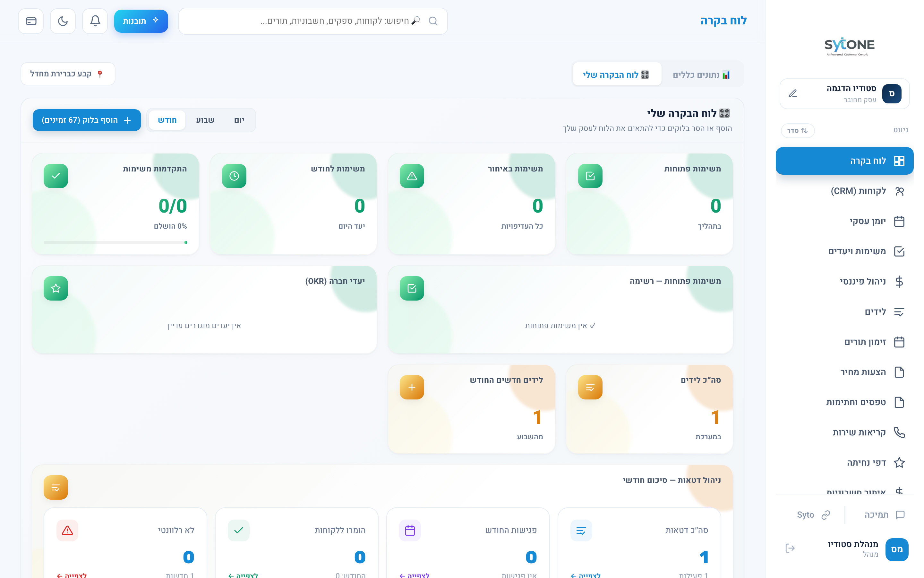Click the task progress bar
The width and height of the screenshot is (924, 578).
115,242
